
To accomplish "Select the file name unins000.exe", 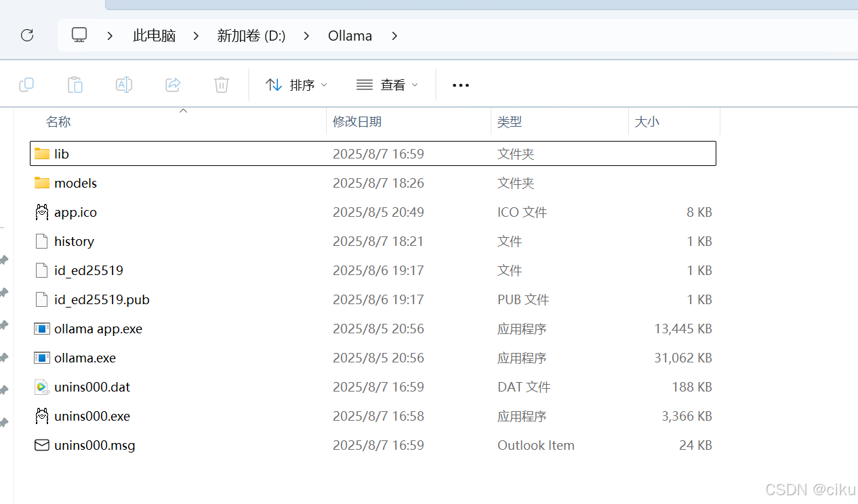I will tap(92, 416).
